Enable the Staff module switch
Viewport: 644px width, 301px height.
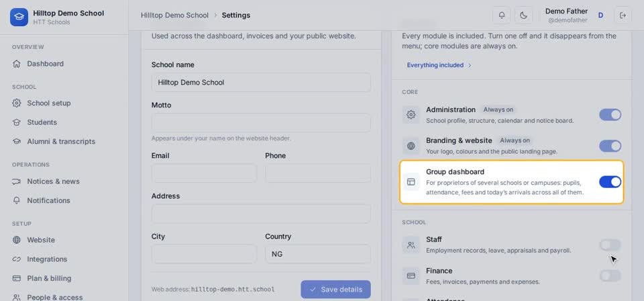(x=610, y=245)
